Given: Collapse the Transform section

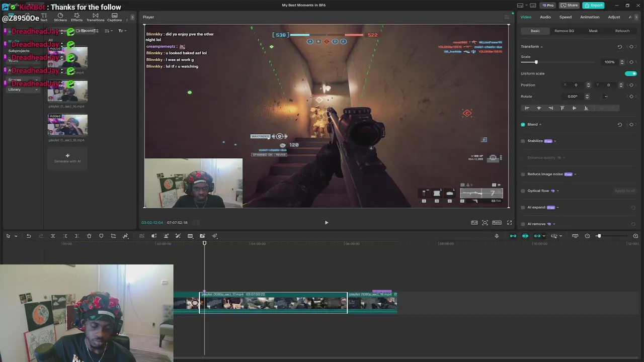Looking at the screenshot, I should pyautogui.click(x=541, y=47).
